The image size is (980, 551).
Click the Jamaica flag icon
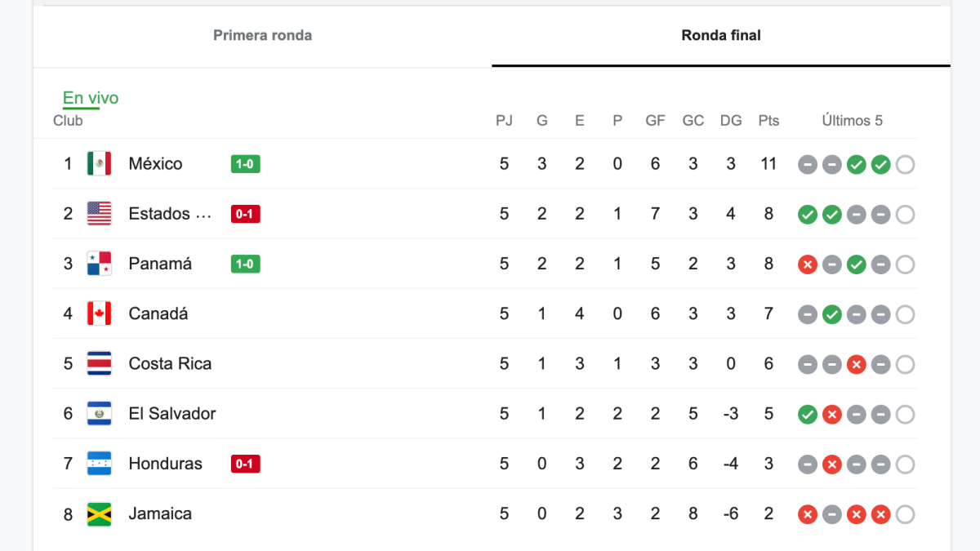pyautogui.click(x=99, y=514)
